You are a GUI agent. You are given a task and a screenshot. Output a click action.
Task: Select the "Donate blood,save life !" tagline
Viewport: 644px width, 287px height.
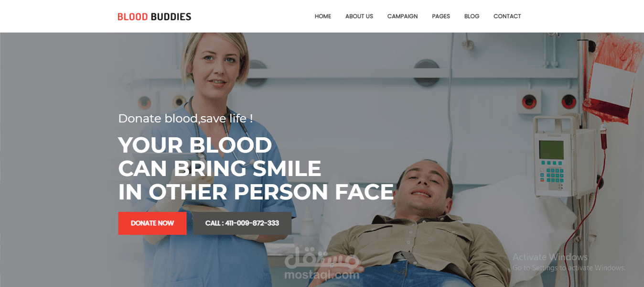pyautogui.click(x=185, y=119)
